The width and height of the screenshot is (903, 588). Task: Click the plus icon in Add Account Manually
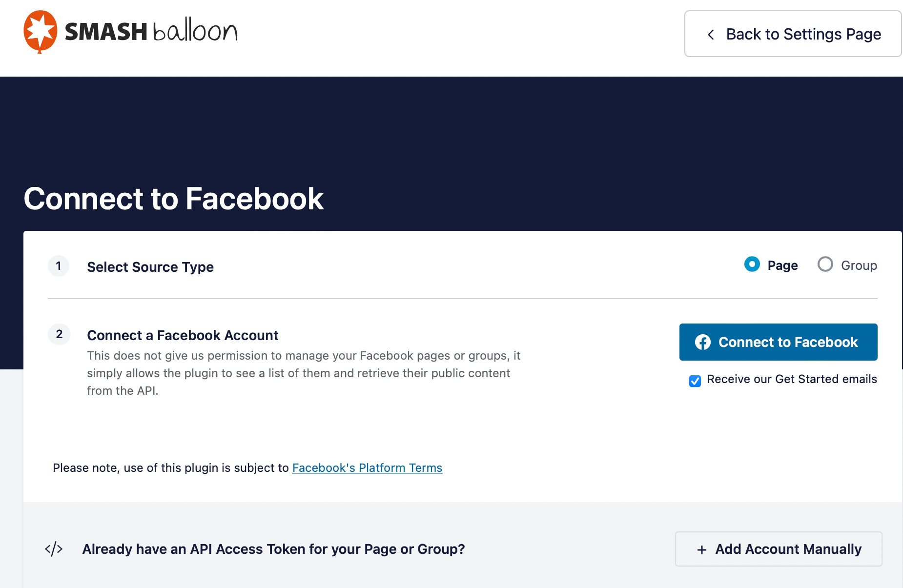[x=701, y=549]
